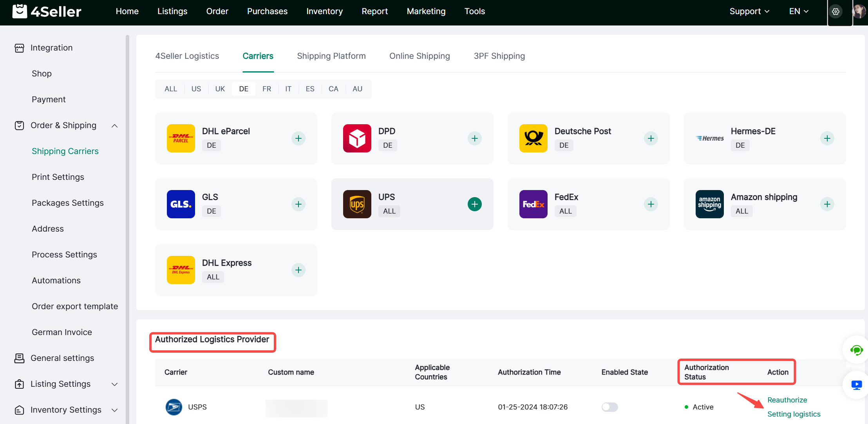Add Deutsche Post carrier with plus icon

(x=651, y=138)
